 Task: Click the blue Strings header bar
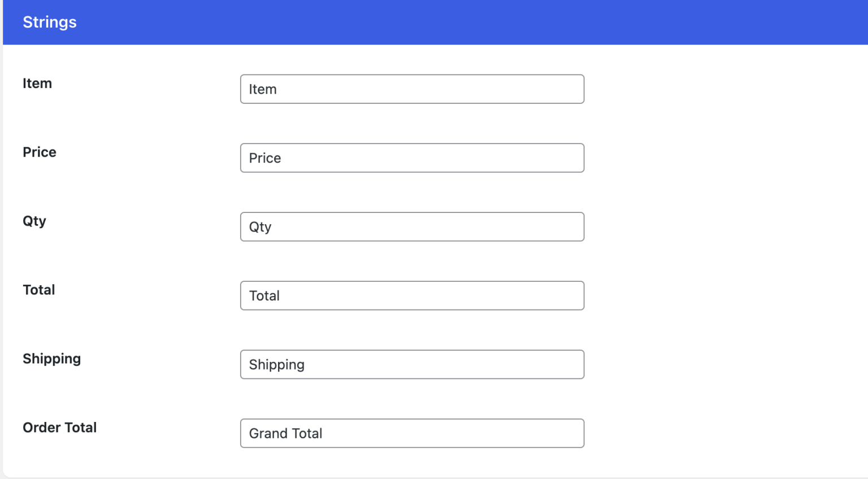click(x=396, y=22)
